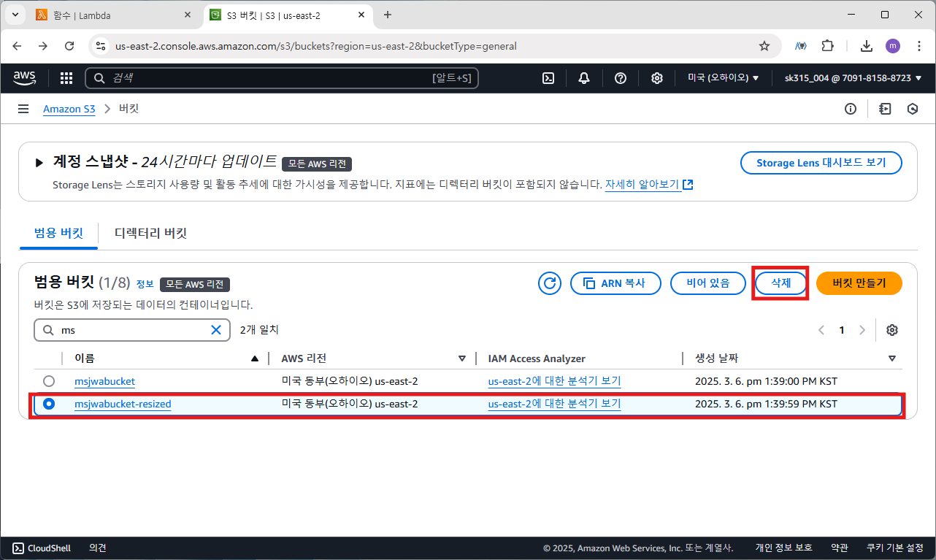The width and height of the screenshot is (936, 560).
Task: Open analyzer link in the msjwabucket-resized row
Action: [554, 404]
